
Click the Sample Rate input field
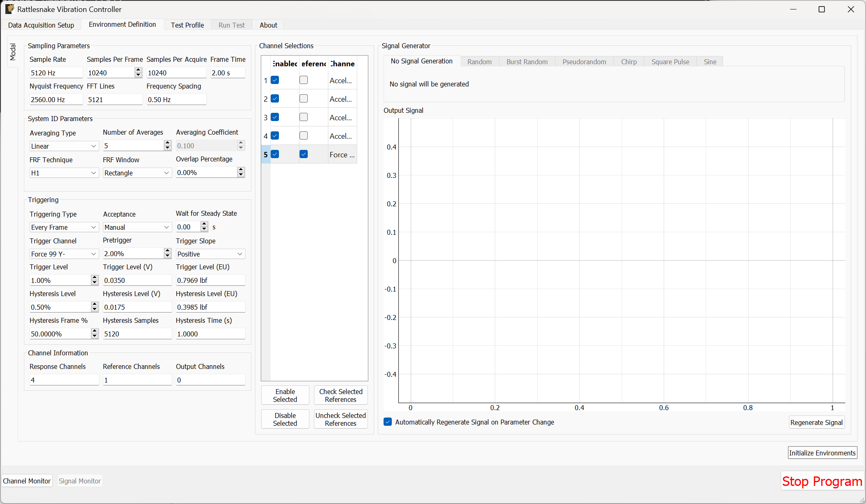coord(56,72)
